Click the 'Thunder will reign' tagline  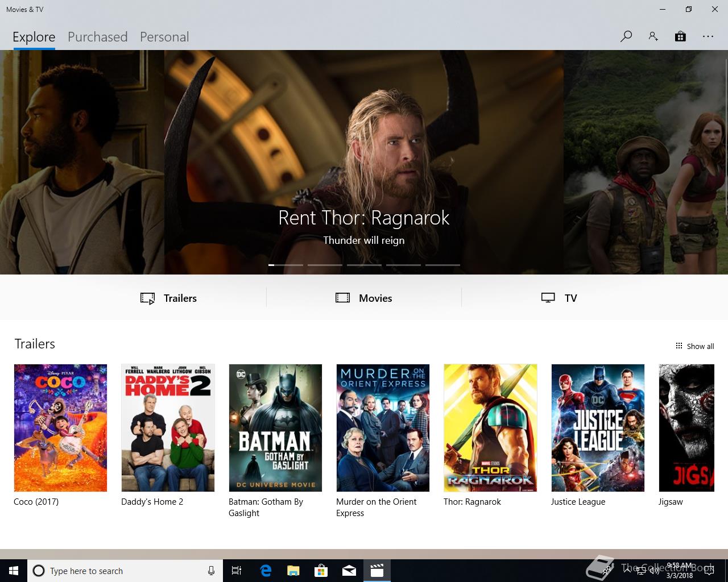[x=364, y=240]
